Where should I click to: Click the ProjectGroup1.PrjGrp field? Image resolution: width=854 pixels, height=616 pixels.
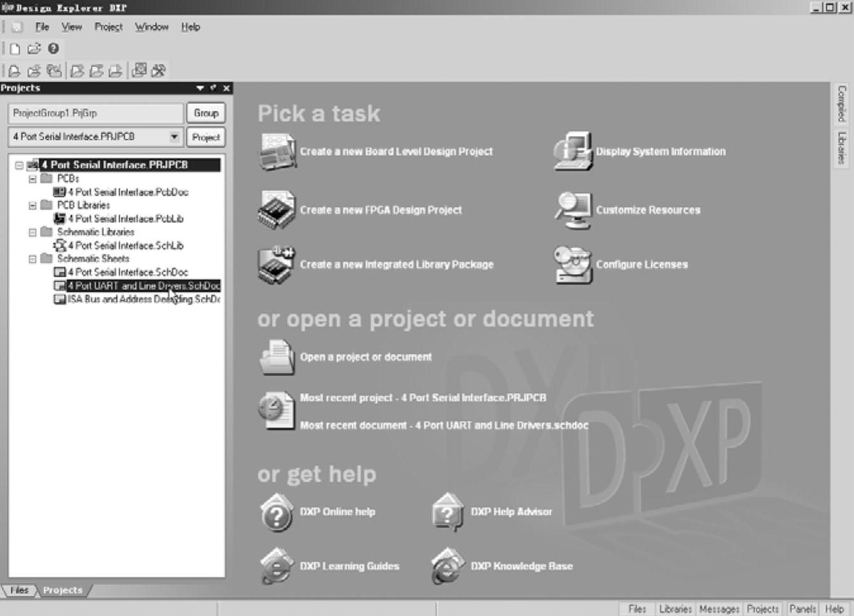(96, 113)
